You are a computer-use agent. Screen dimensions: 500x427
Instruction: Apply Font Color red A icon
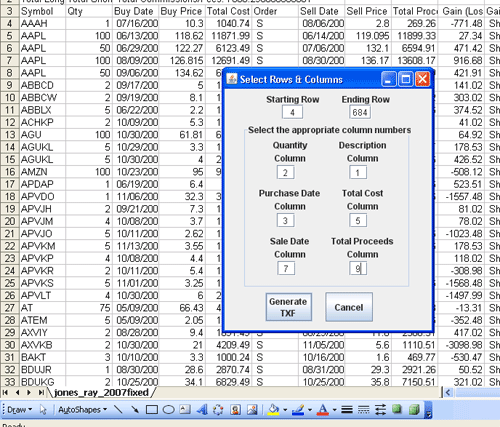coord(322,409)
